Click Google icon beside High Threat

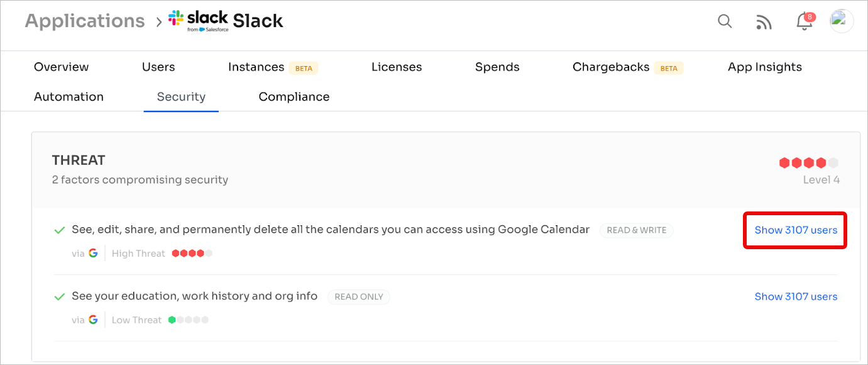[93, 254]
